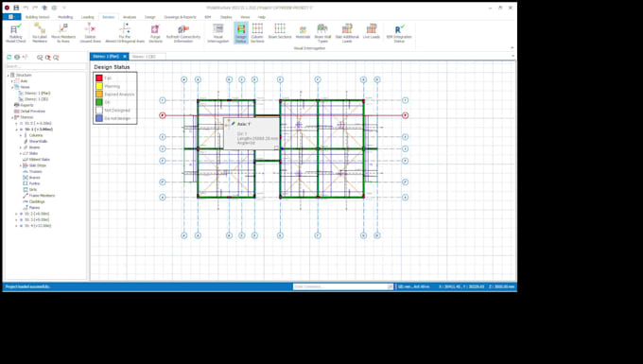Screen dimensions: 643x364
Task: Click the Undo icon in title bar
Action: [26, 8]
